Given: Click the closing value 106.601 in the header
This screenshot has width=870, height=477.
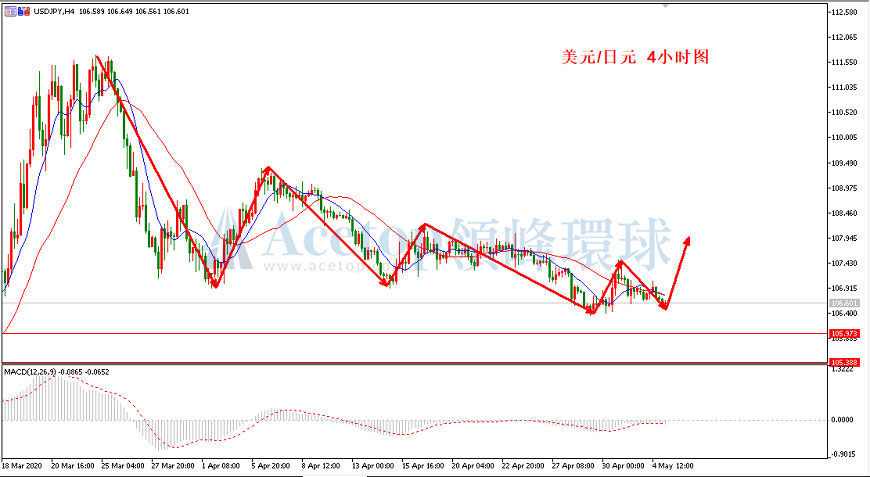Looking at the screenshot, I should point(174,11).
